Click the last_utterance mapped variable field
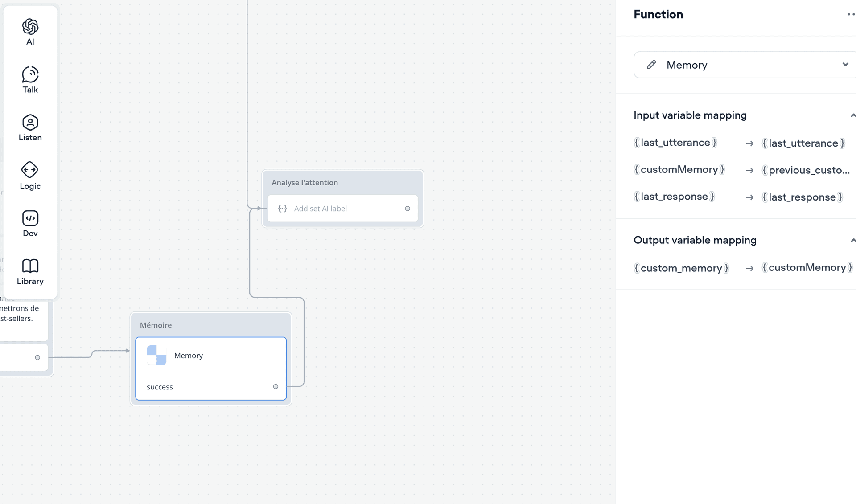 coord(803,143)
